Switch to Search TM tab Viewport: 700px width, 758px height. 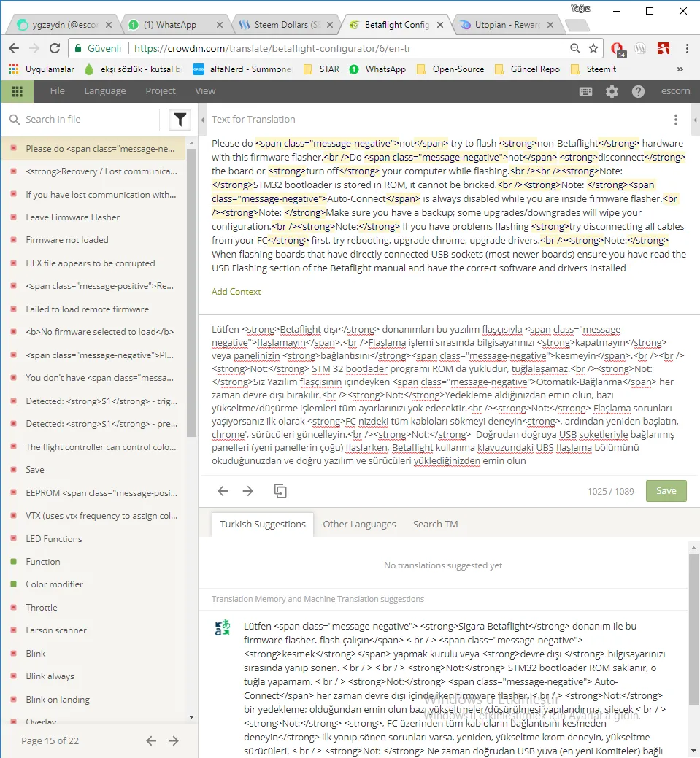tap(435, 524)
